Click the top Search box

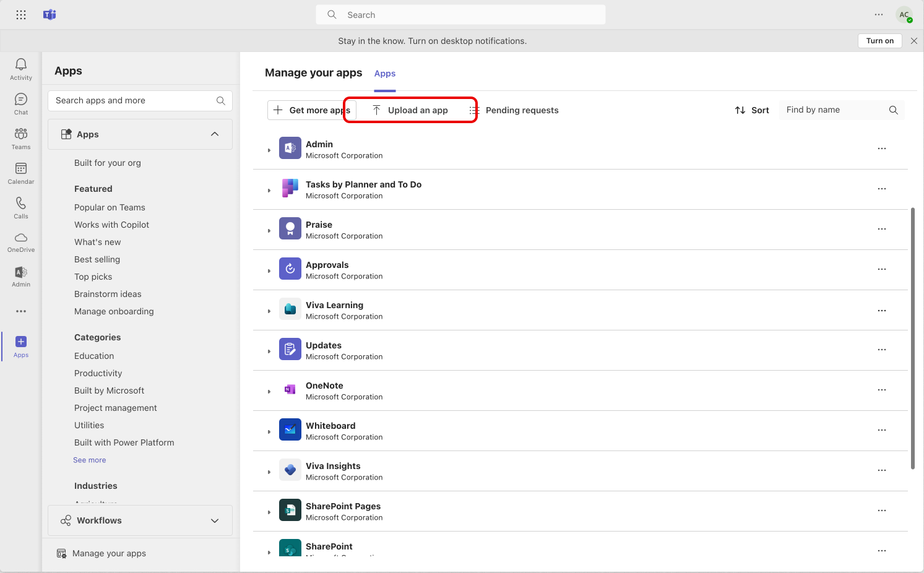click(460, 15)
